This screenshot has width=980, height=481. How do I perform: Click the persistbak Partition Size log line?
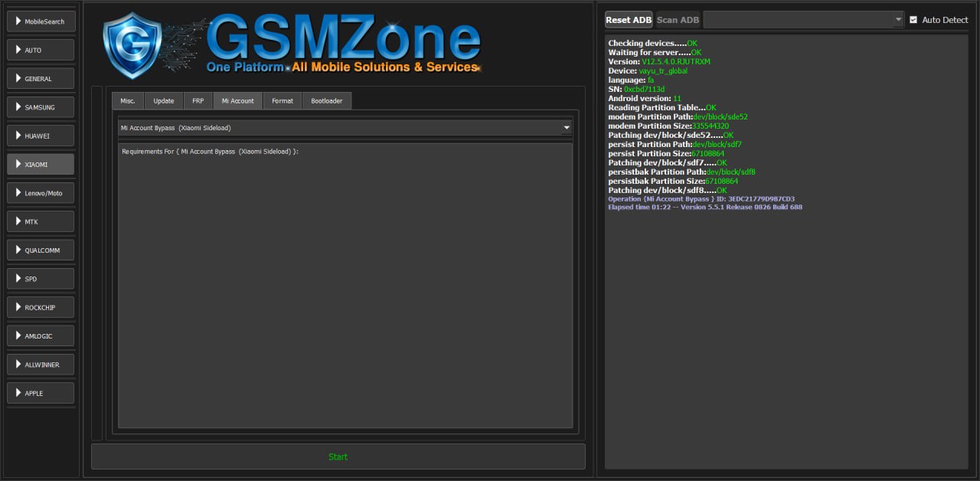click(x=673, y=181)
